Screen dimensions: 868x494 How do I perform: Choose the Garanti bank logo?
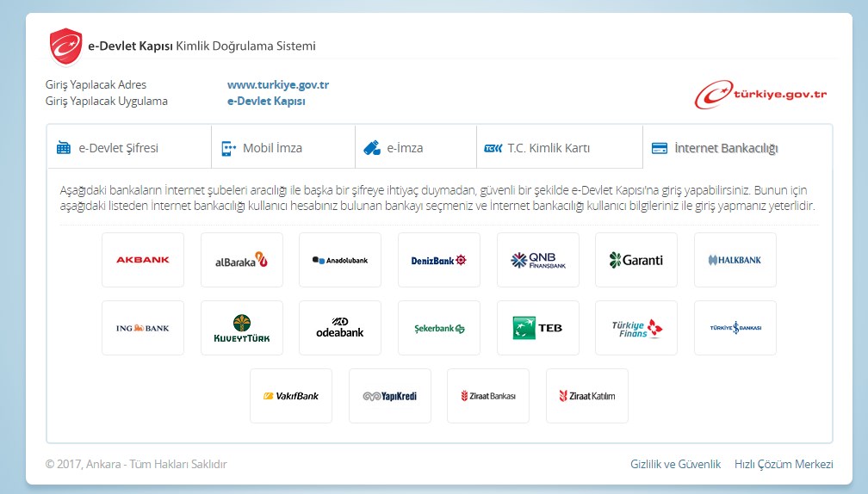point(636,260)
